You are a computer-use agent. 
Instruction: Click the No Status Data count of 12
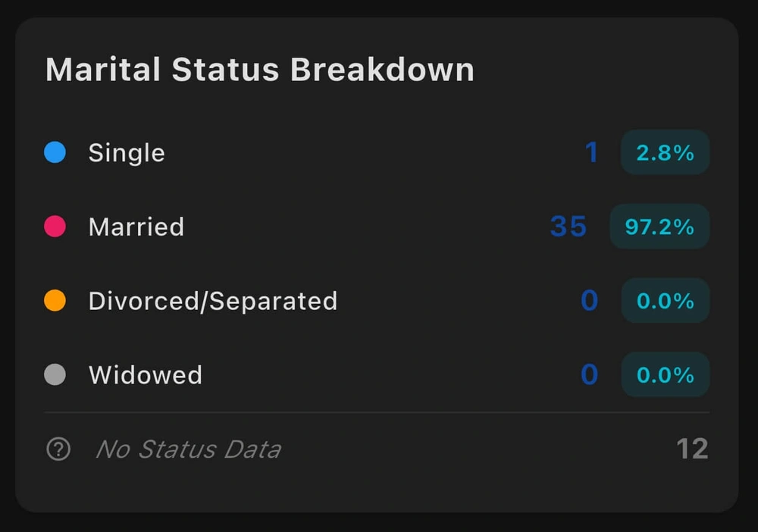pyautogui.click(x=692, y=449)
